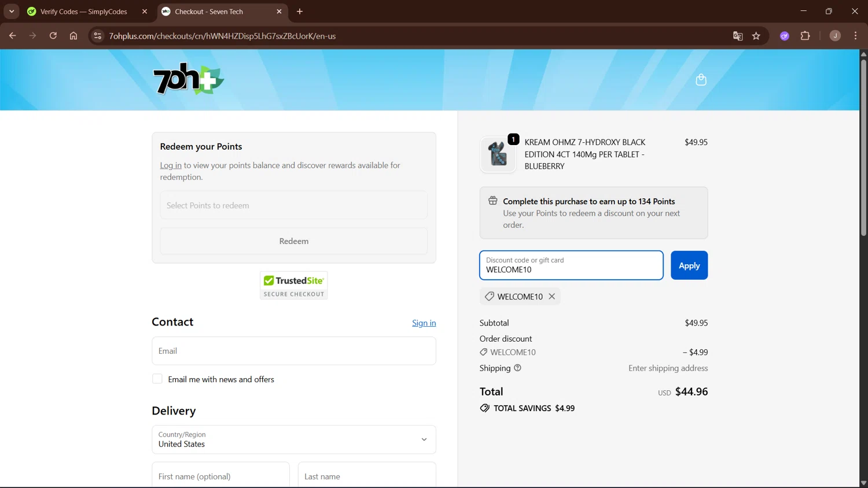
Task: Restore down the browser window
Action: 829,12
